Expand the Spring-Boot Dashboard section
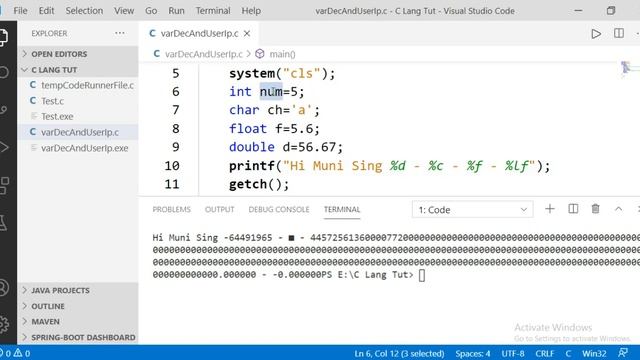The height and width of the screenshot is (360, 640). (x=78, y=337)
